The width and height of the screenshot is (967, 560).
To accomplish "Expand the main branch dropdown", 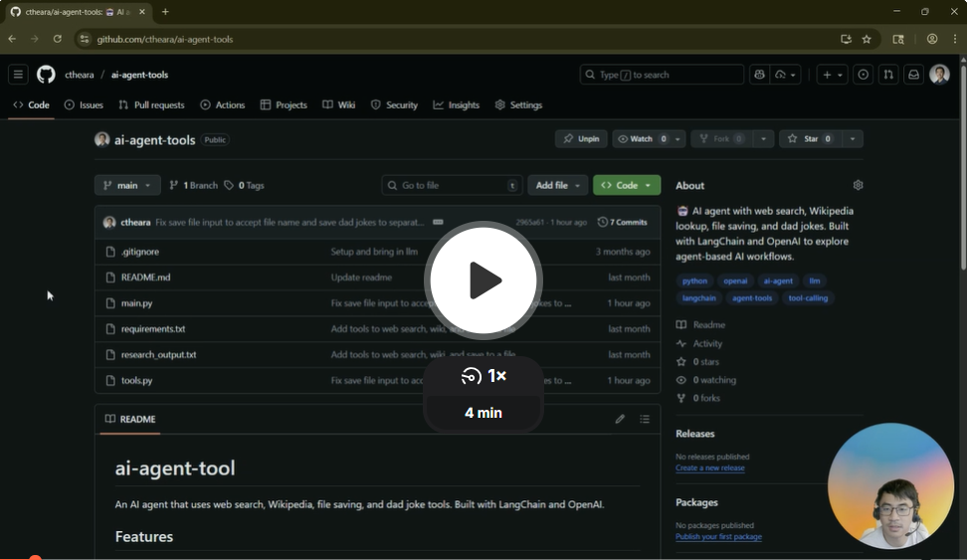I will pos(127,185).
